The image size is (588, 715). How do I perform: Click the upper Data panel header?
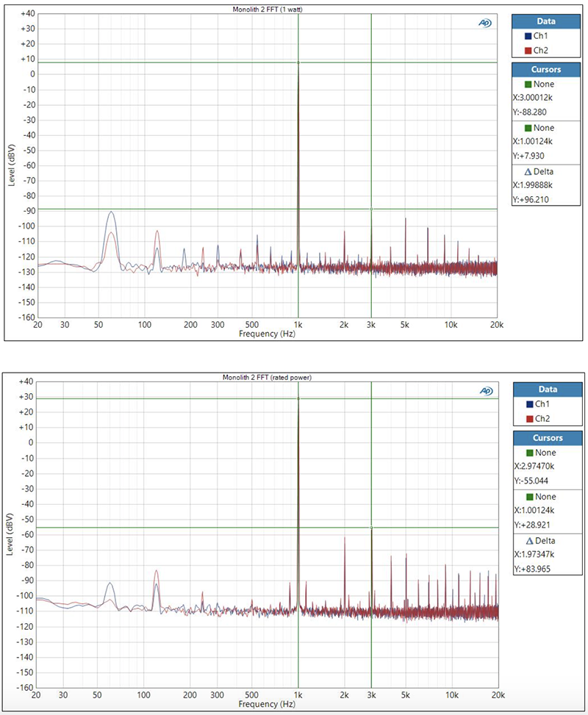[546, 21]
